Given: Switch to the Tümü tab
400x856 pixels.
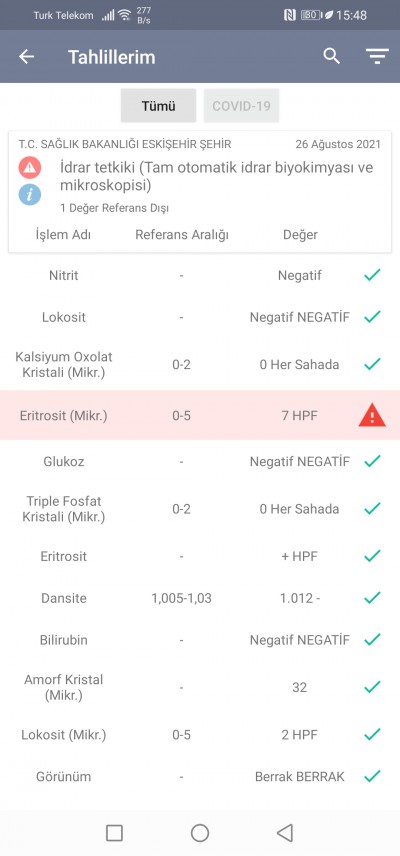Looking at the screenshot, I should coord(158,105).
